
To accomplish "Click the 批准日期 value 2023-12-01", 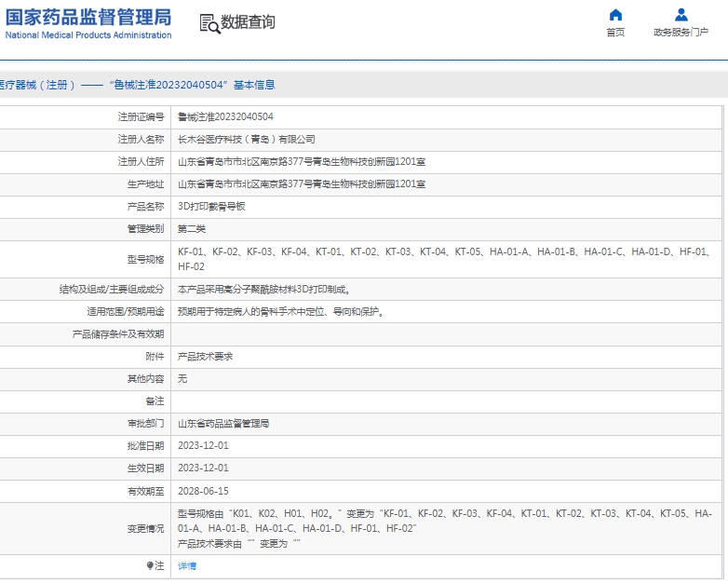I will pos(203,445).
